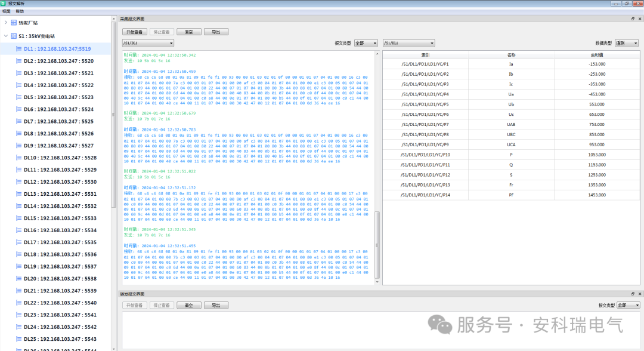Float the 采集报文界面 panel via undock icon
Image resolution: width=644 pixels, height=351 pixels.
click(x=633, y=19)
